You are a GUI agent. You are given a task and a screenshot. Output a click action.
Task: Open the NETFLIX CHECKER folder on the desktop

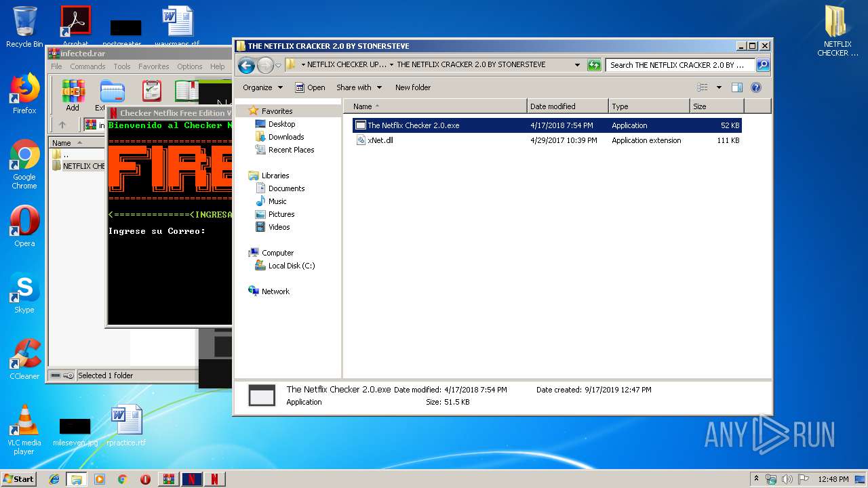(837, 31)
